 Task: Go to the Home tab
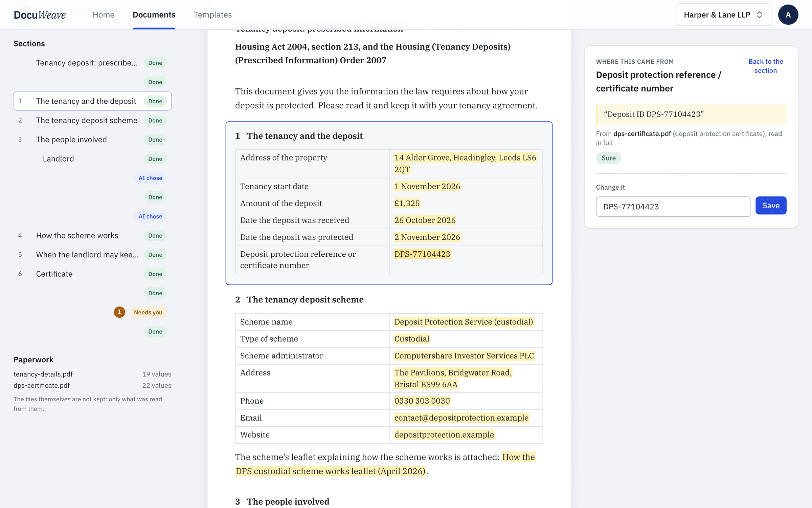point(104,15)
